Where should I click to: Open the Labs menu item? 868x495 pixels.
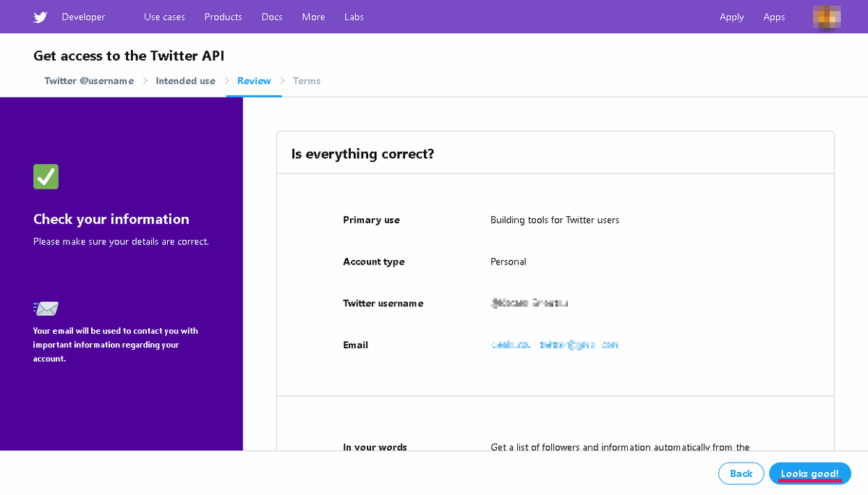coord(354,17)
